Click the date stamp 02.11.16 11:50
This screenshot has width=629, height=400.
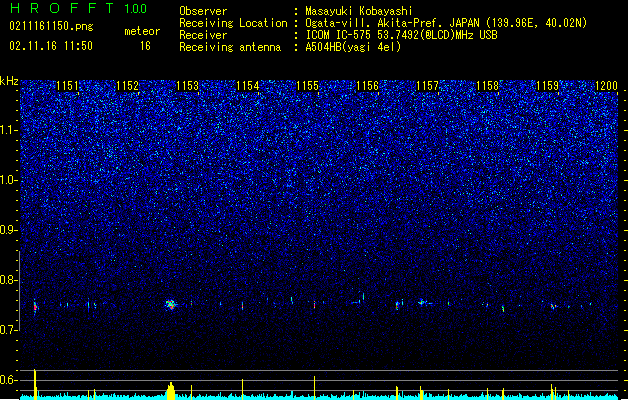pyautogui.click(x=51, y=45)
